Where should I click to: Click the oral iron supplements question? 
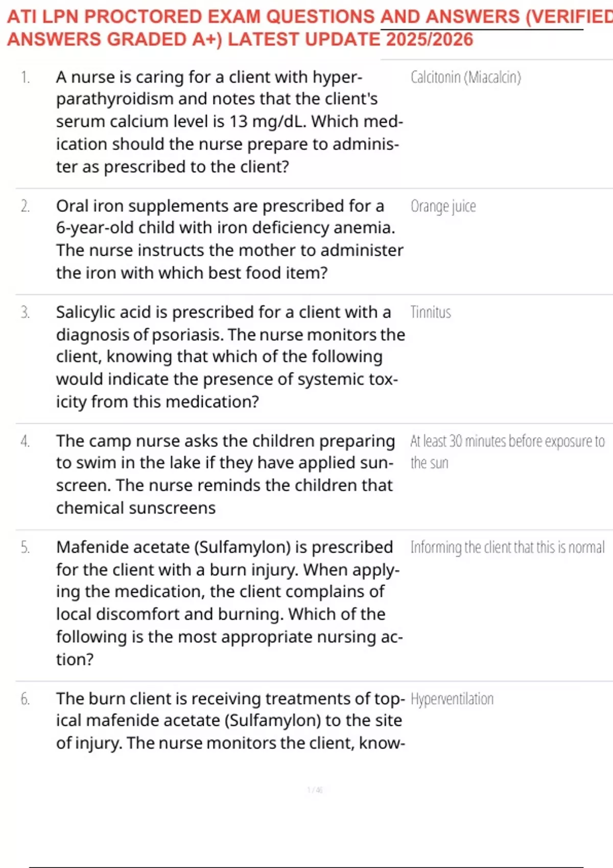coord(229,239)
